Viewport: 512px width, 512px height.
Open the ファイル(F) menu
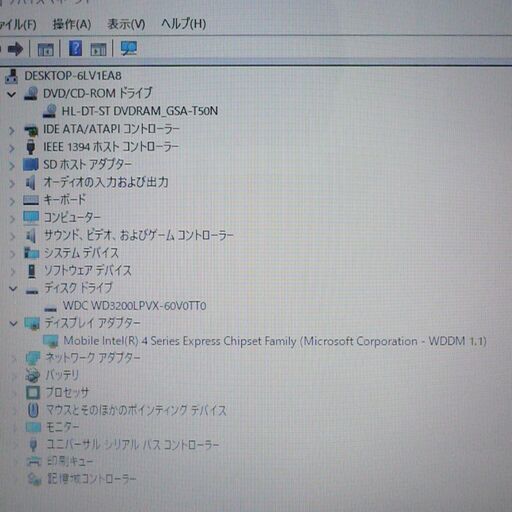17,24
